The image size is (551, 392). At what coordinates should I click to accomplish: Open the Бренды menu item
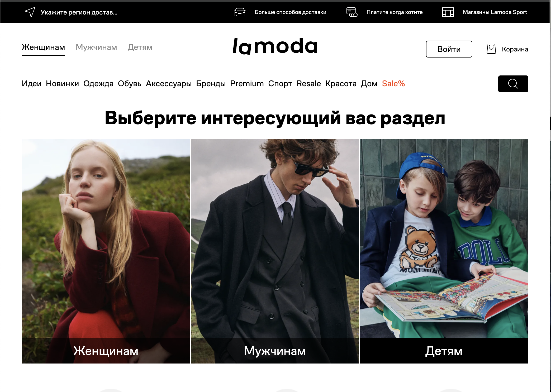211,84
